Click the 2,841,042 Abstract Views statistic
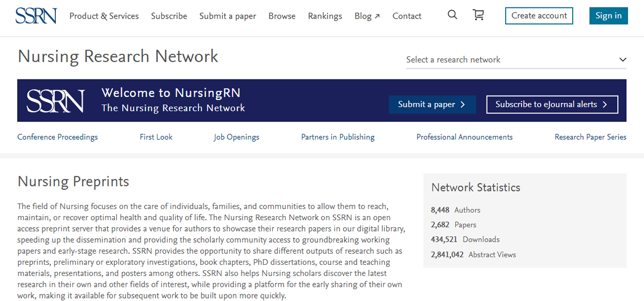Viewport: 644px width, 301px height. (x=473, y=254)
